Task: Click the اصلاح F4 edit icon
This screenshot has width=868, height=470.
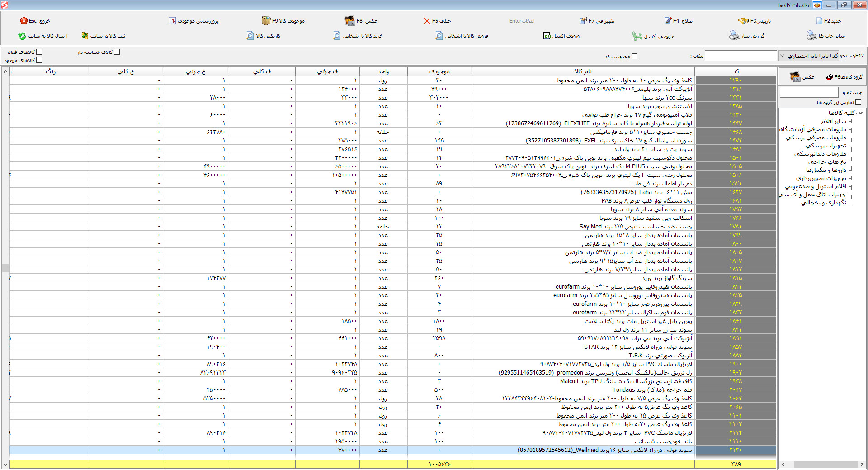Action: [668, 21]
